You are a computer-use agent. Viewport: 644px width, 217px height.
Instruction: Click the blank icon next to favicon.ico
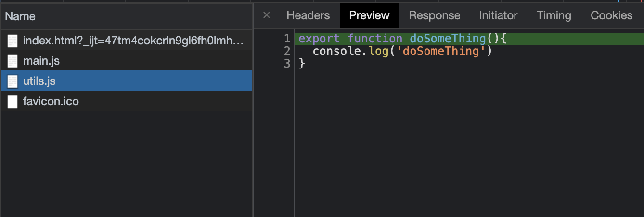coord(12,102)
